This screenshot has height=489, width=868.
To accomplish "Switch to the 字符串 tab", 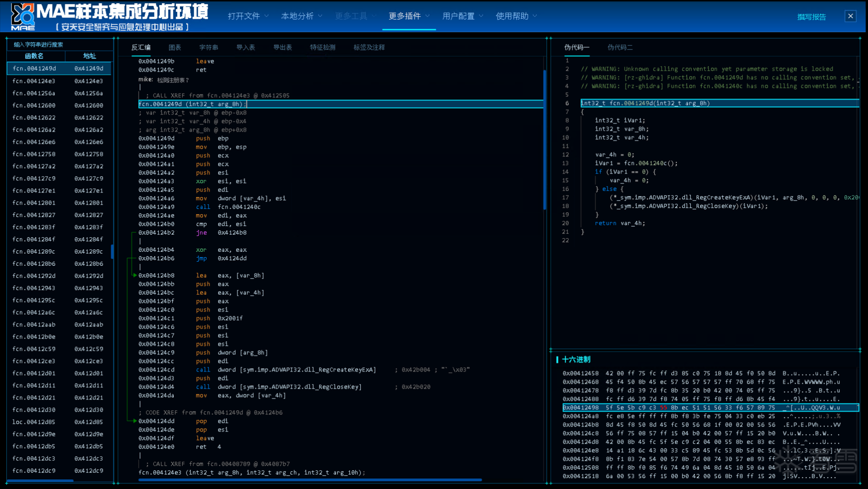I will coord(208,47).
